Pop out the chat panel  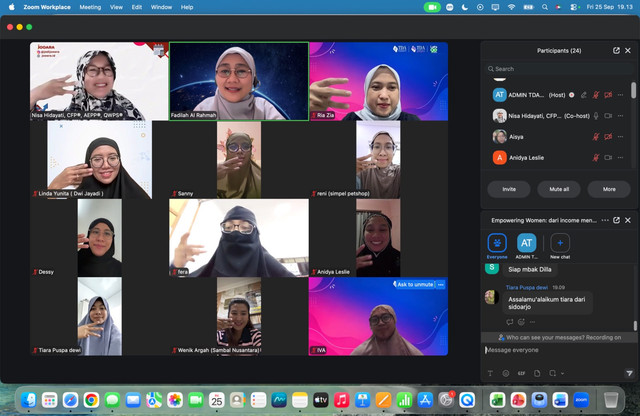[x=616, y=220]
